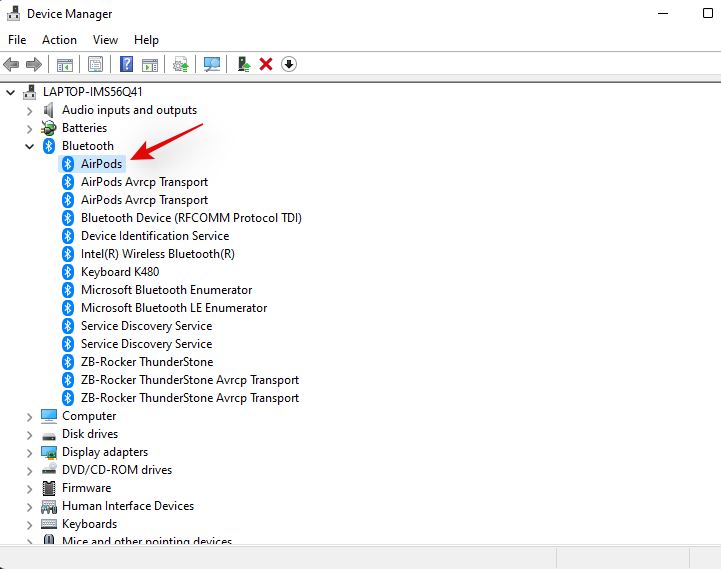Click Show/Hide console tree icon
Viewport: 721px width, 569px height.
coord(64,64)
